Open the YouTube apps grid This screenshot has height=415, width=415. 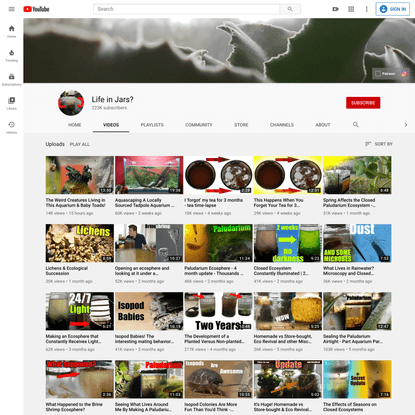[351, 9]
